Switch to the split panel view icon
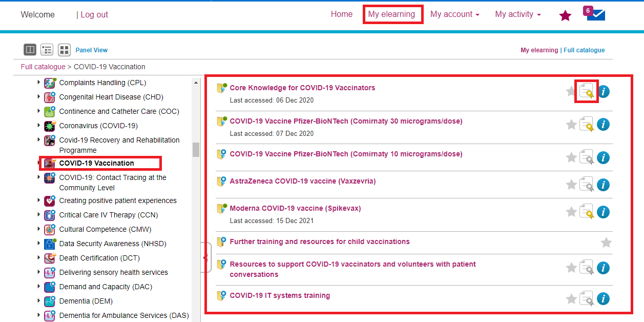Viewport: 644px width, 322px height. click(30, 50)
